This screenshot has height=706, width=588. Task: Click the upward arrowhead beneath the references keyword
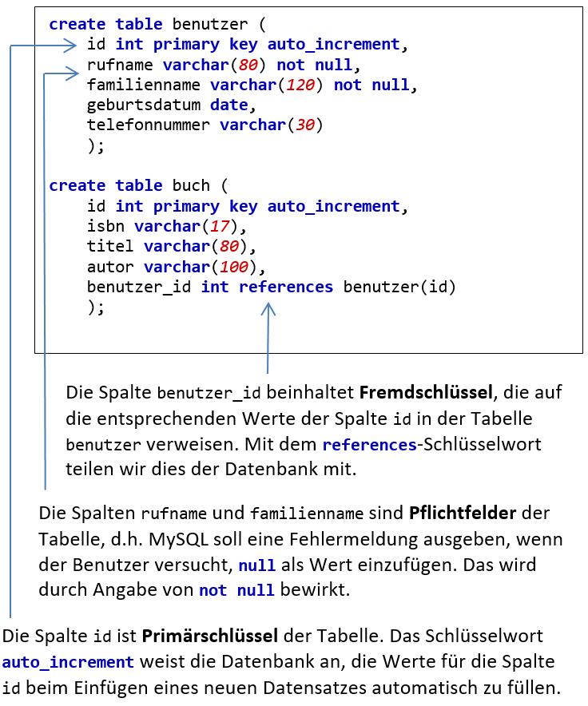268,307
